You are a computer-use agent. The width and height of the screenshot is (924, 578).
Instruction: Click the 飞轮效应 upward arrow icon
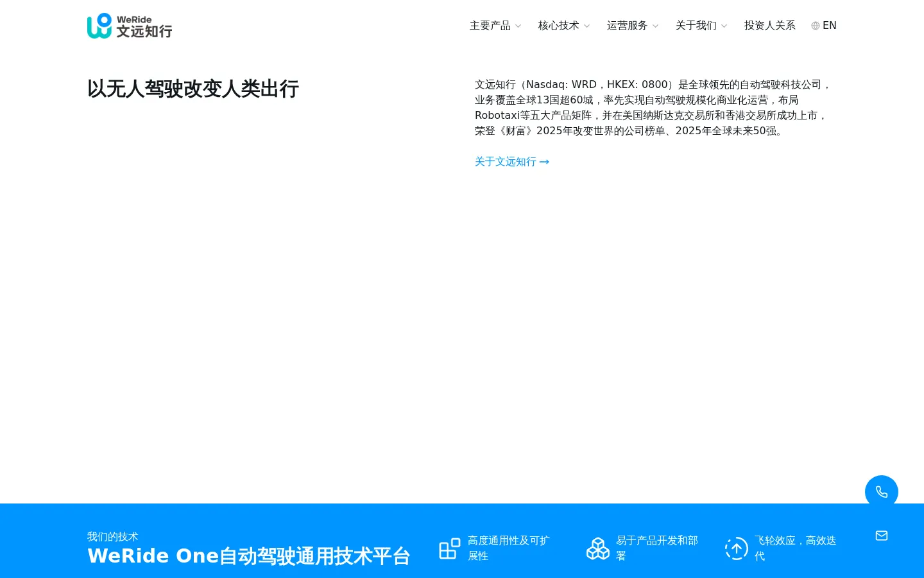pos(737,548)
